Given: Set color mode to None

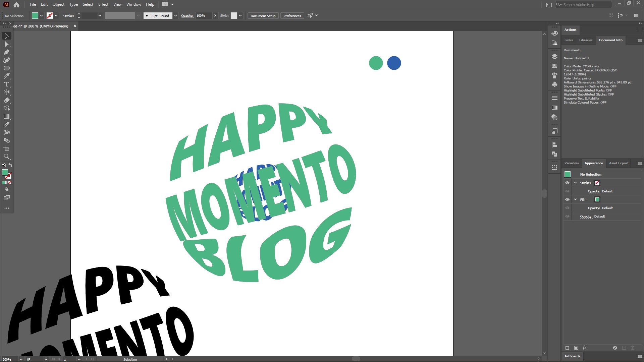Looking at the screenshot, I should coord(10,183).
